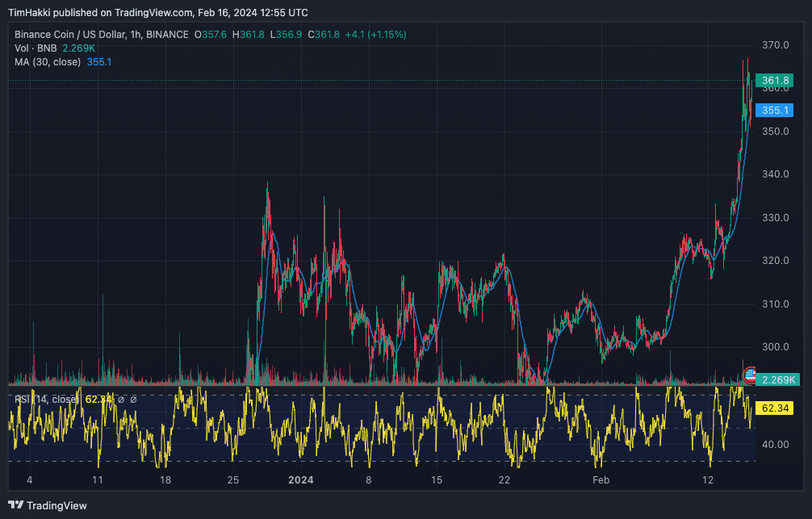Click the TradingView logo at bottom left
Image resolution: width=812 pixels, height=519 pixels.
48,505
